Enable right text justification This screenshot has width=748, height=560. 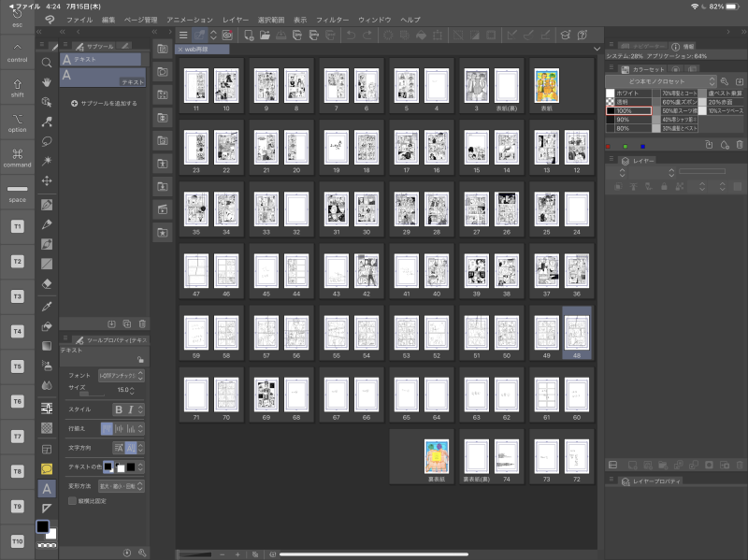pos(130,429)
